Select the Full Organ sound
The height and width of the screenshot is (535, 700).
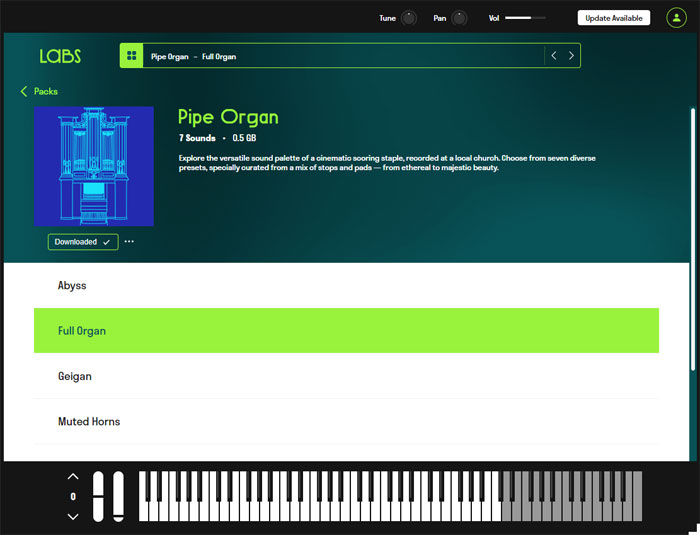pos(346,330)
